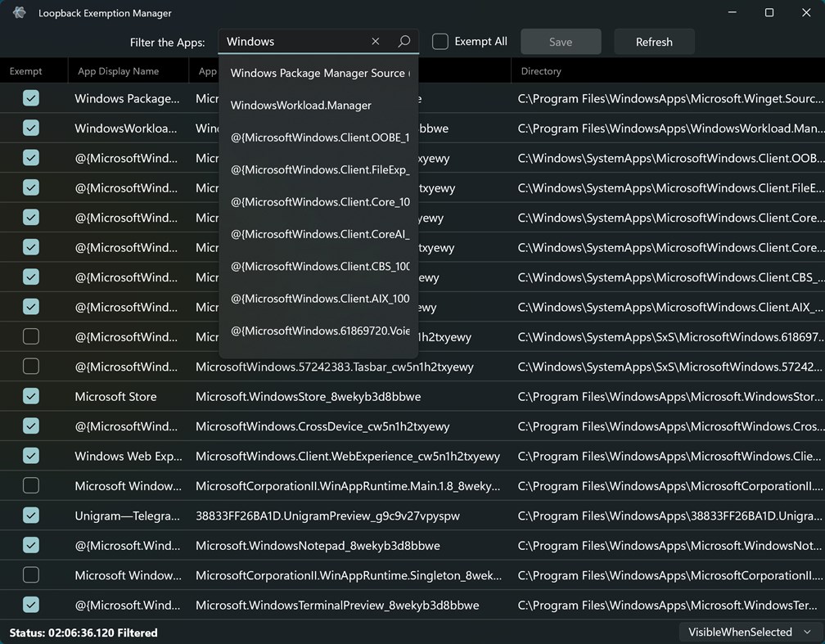Check exempt box for MicrosoftWindows.618697 SxS row
Viewport: 825px width, 644px height.
coord(31,336)
